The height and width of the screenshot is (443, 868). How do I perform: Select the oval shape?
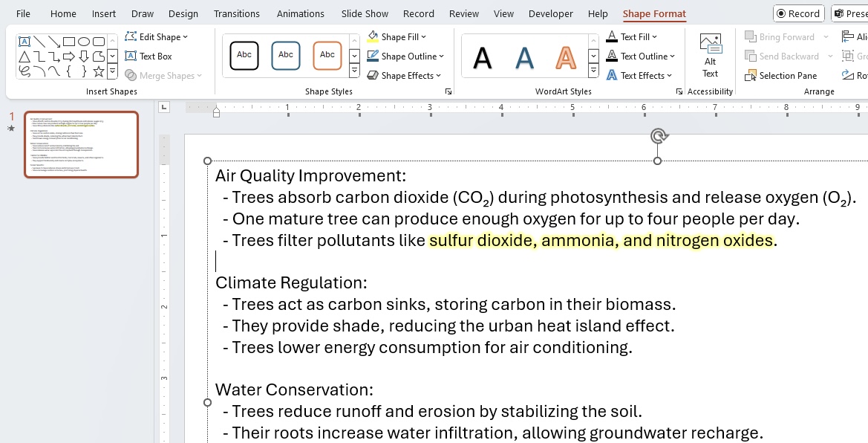84,42
